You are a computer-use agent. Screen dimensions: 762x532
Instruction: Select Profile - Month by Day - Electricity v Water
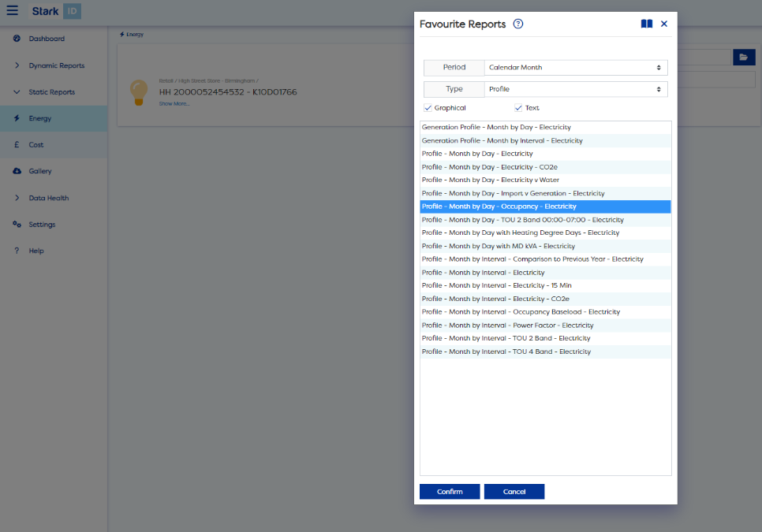coord(545,180)
